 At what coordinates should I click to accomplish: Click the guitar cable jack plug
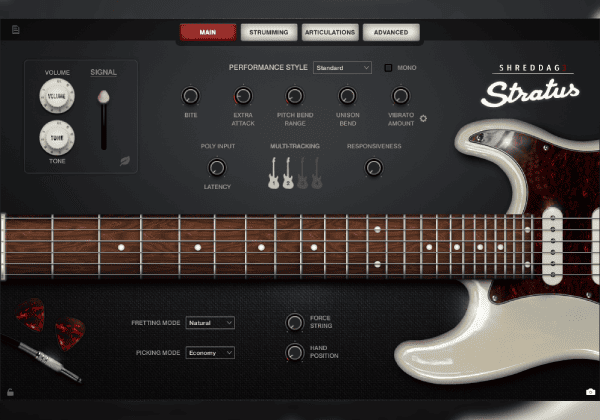tap(52, 363)
